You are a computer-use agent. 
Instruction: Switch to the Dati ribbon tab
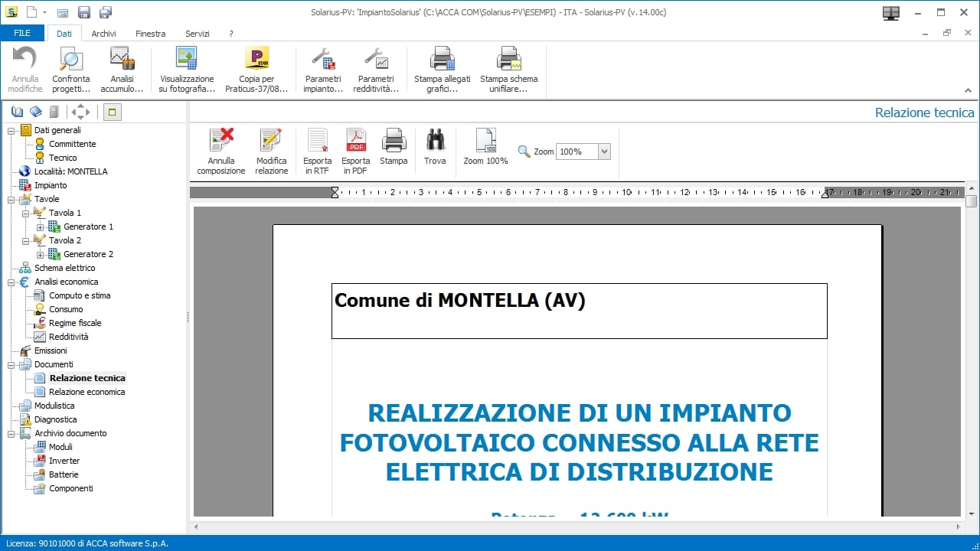tap(64, 34)
